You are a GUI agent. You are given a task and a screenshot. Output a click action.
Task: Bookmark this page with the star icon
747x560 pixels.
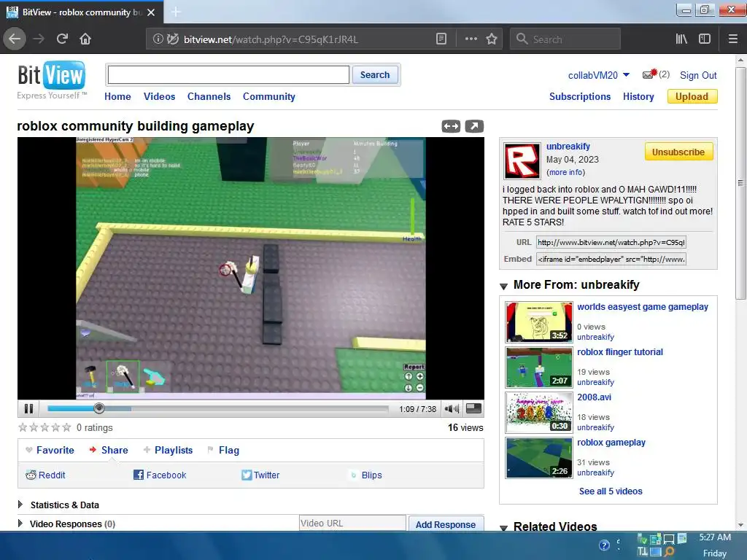click(x=492, y=39)
